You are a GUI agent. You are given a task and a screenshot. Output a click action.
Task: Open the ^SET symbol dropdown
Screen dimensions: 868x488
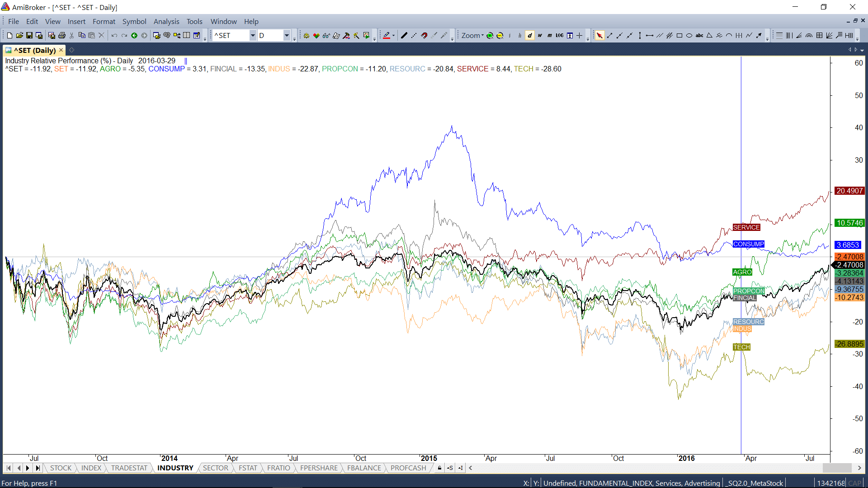click(x=253, y=35)
